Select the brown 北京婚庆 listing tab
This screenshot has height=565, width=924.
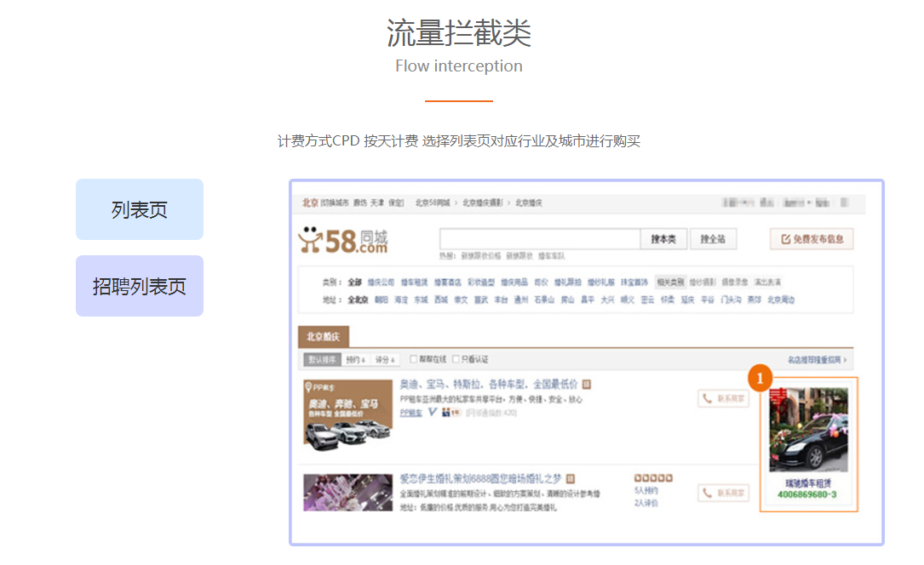click(x=324, y=337)
